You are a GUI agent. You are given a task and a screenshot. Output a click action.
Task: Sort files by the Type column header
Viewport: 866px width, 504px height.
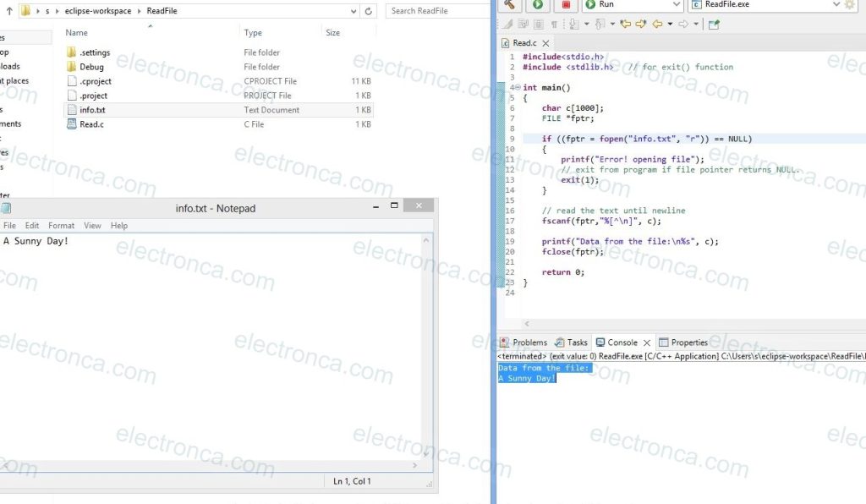tap(253, 33)
